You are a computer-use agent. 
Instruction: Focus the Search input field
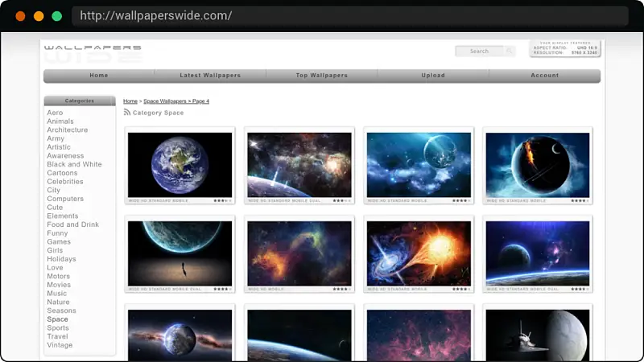[x=479, y=51]
